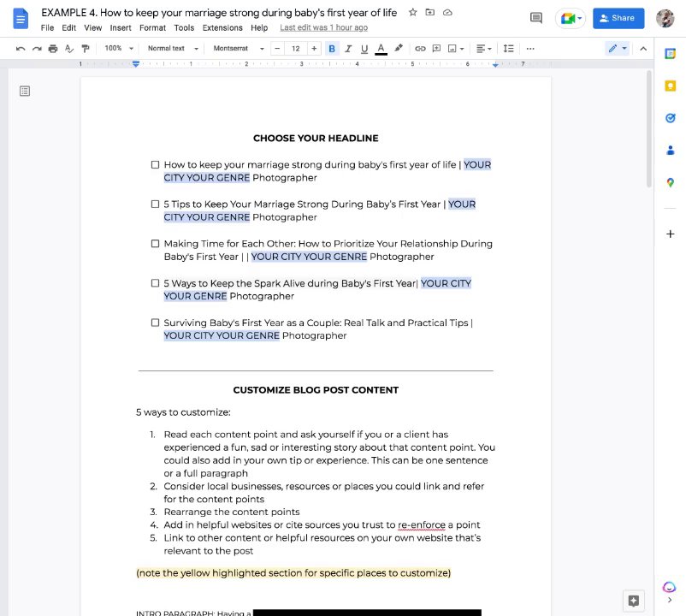Open Contacts side panel
This screenshot has height=616, width=686.
pos(671,151)
